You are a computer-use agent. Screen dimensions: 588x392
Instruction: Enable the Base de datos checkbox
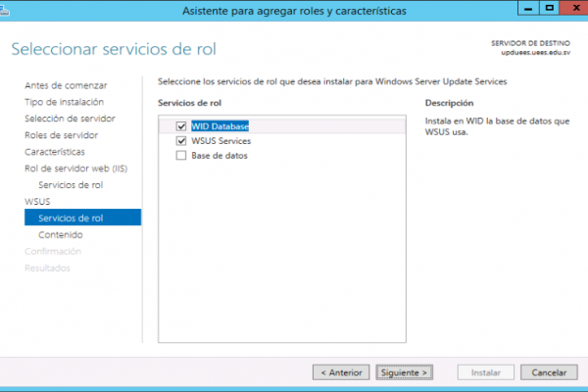tap(181, 155)
